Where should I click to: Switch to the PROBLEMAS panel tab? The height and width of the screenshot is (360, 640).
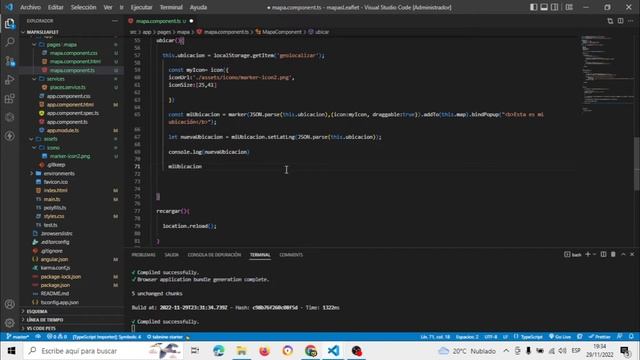pyautogui.click(x=143, y=255)
